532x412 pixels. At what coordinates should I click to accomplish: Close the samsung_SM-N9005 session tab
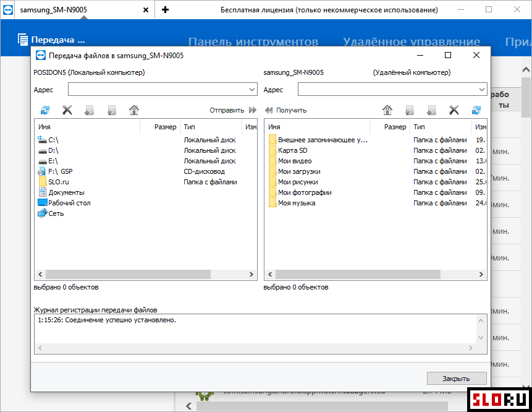point(146,10)
